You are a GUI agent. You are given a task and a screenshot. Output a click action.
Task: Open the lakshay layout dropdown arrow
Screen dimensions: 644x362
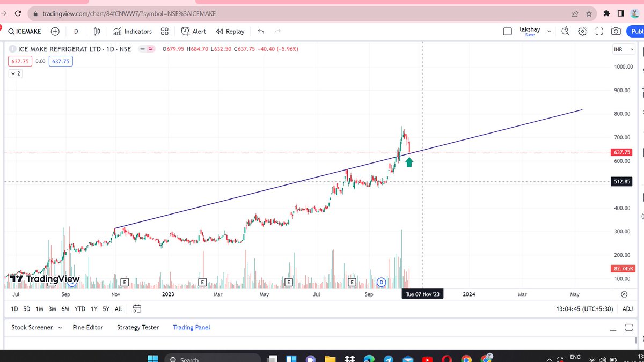[549, 31]
